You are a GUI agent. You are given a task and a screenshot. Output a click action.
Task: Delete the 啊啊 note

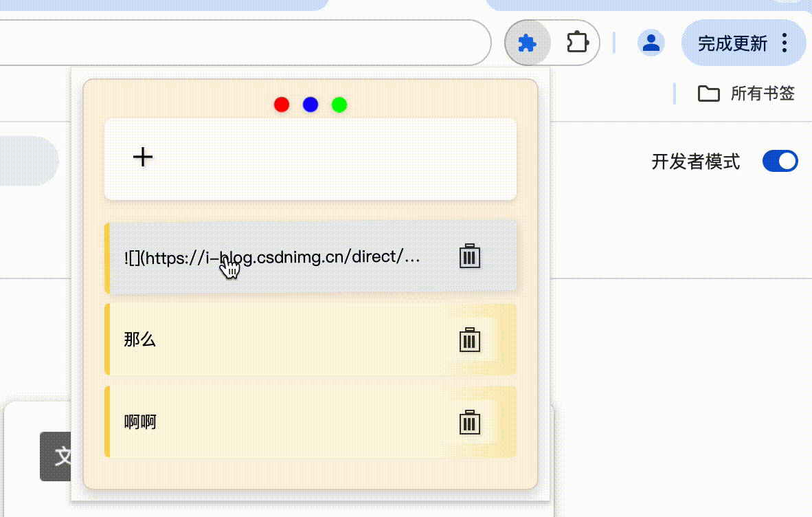coord(470,422)
